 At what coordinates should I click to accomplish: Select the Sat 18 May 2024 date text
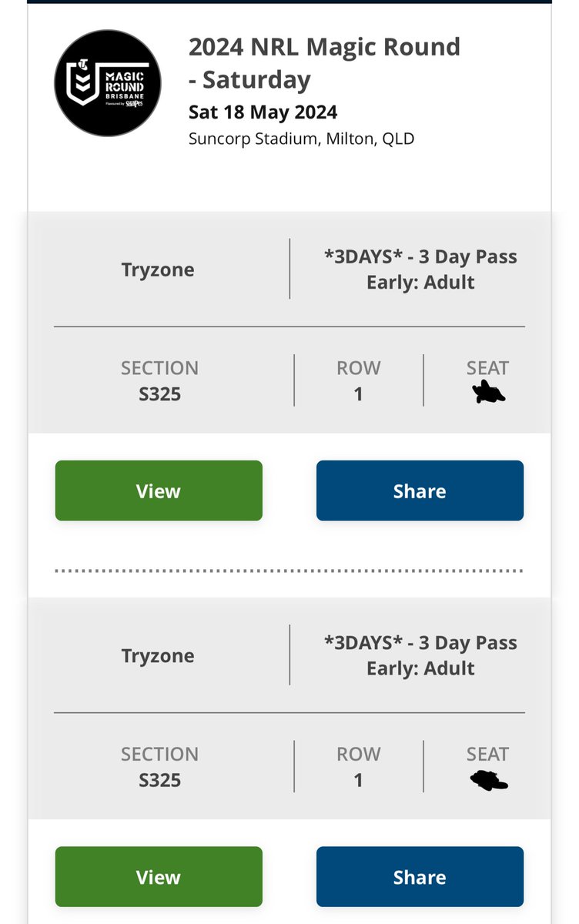pyautogui.click(x=263, y=112)
